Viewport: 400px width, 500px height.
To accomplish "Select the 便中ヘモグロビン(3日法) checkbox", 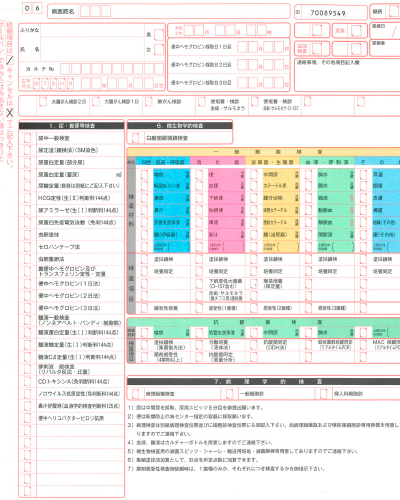I will pyautogui.click(x=28, y=308).
